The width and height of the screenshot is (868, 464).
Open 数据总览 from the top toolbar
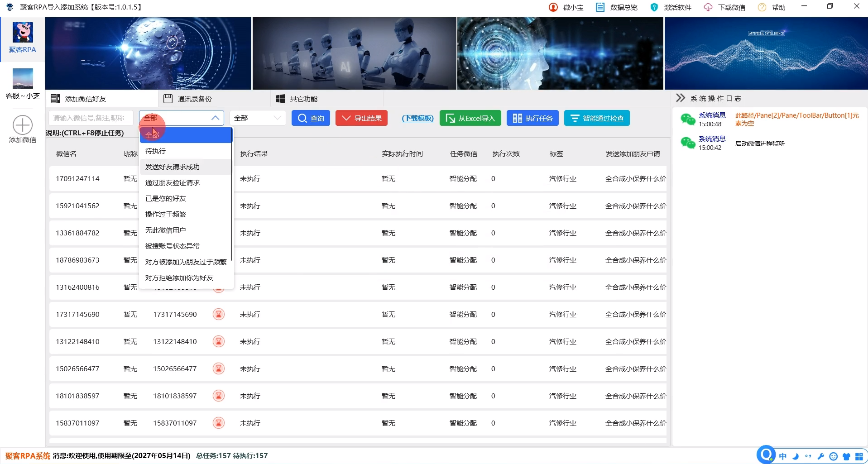(617, 7)
